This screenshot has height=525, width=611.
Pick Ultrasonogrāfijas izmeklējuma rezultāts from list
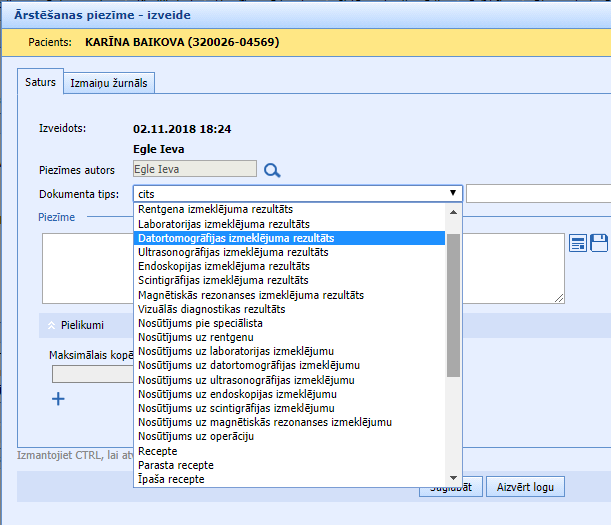tap(233, 252)
